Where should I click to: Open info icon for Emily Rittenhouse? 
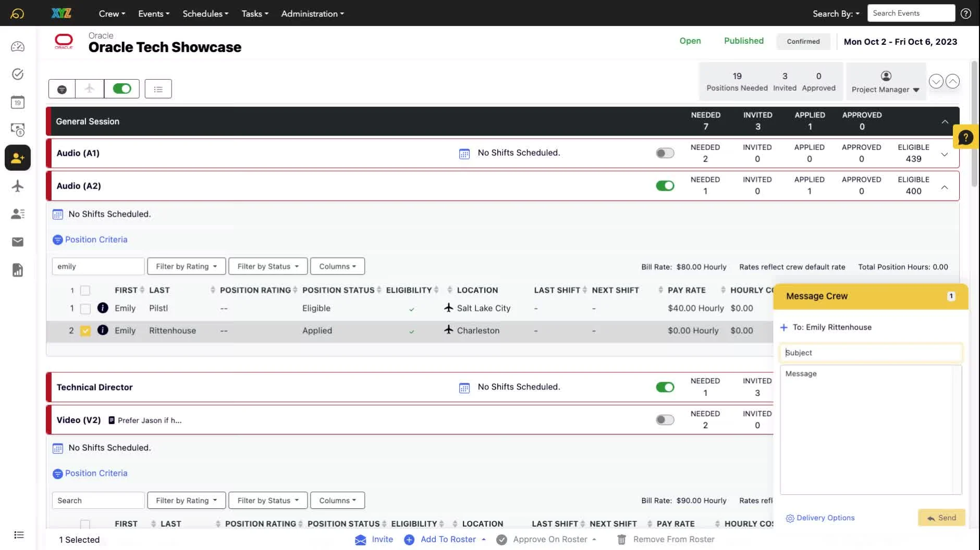tap(103, 330)
